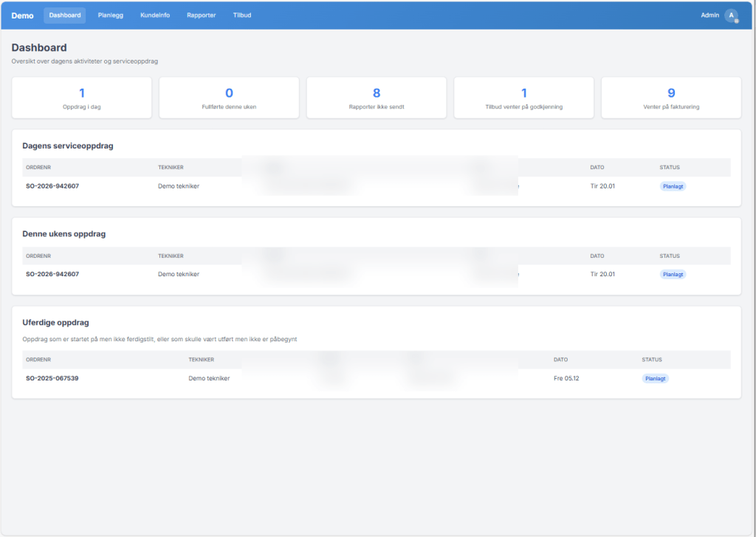Open the Tilbud tab
Screen dimensions: 756x537
(242, 16)
